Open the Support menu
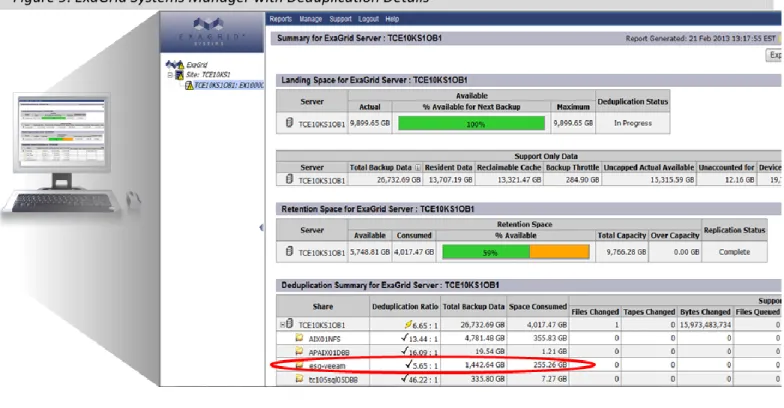Screen dimensions: 784x408 coord(340,19)
